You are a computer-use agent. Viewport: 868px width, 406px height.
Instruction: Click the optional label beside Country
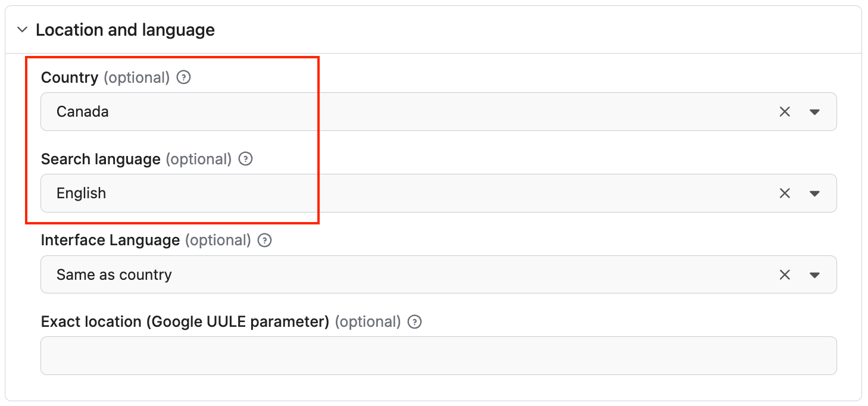138,77
